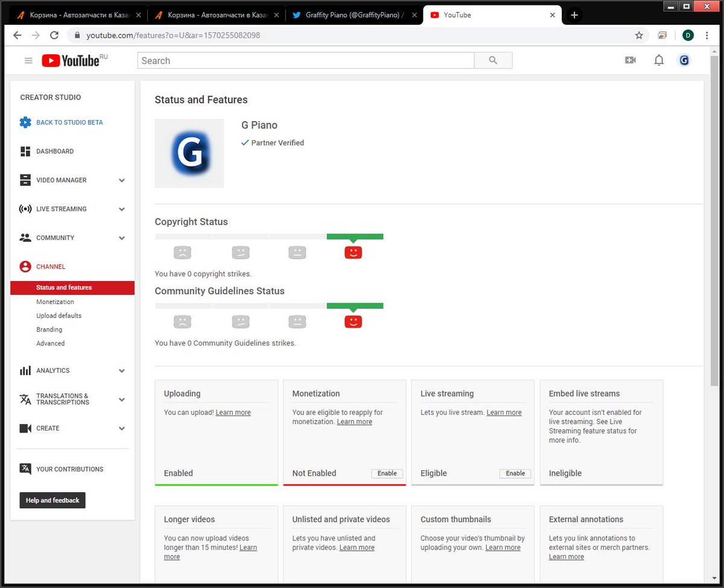Reload the page

click(54, 36)
